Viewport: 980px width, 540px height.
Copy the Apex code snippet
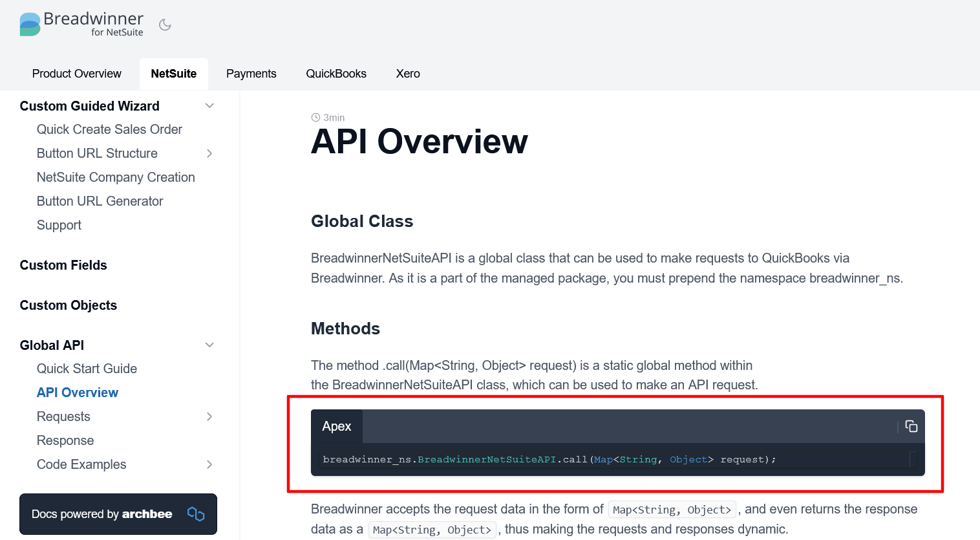pos(911,426)
